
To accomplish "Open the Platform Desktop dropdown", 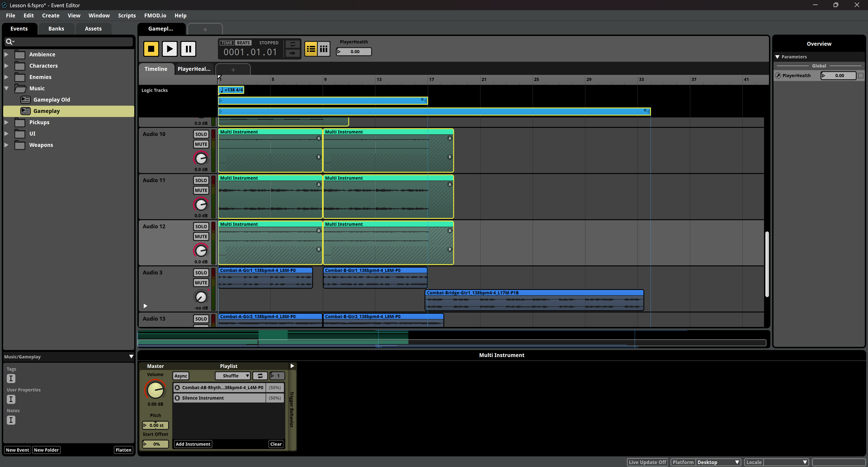I will [x=718, y=462].
